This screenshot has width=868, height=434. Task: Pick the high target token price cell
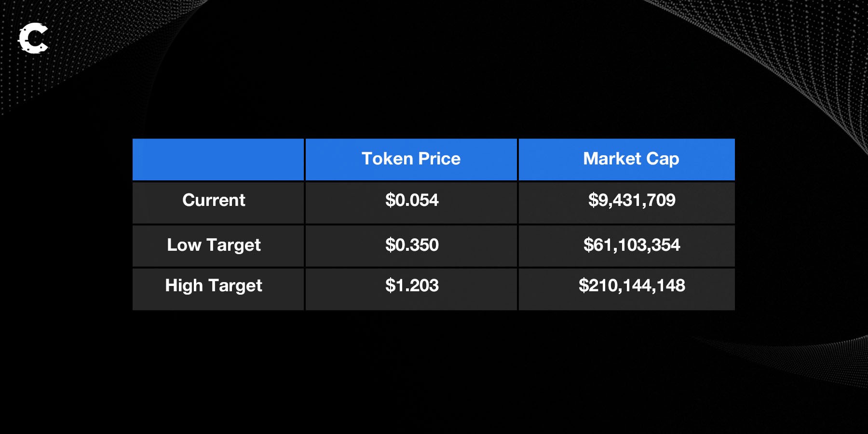(412, 288)
